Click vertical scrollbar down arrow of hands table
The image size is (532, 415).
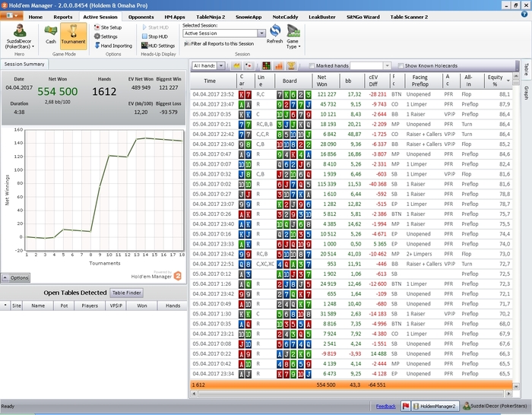coord(516,386)
